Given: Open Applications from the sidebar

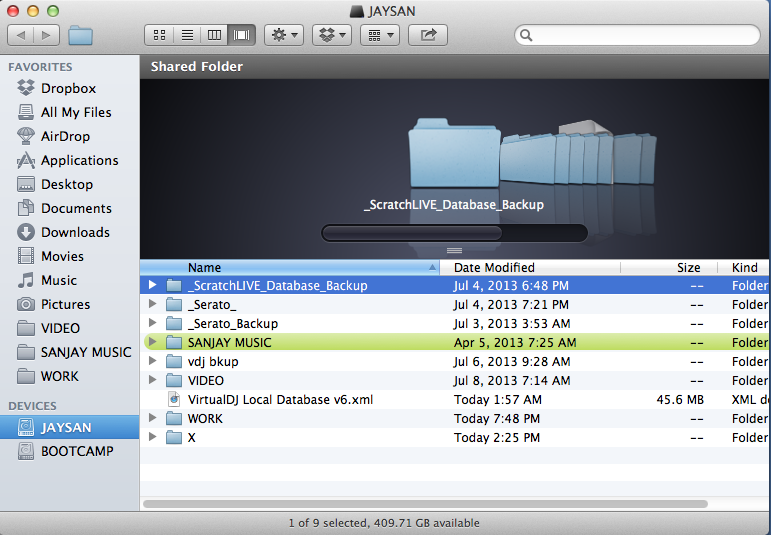Looking at the screenshot, I should (x=79, y=160).
